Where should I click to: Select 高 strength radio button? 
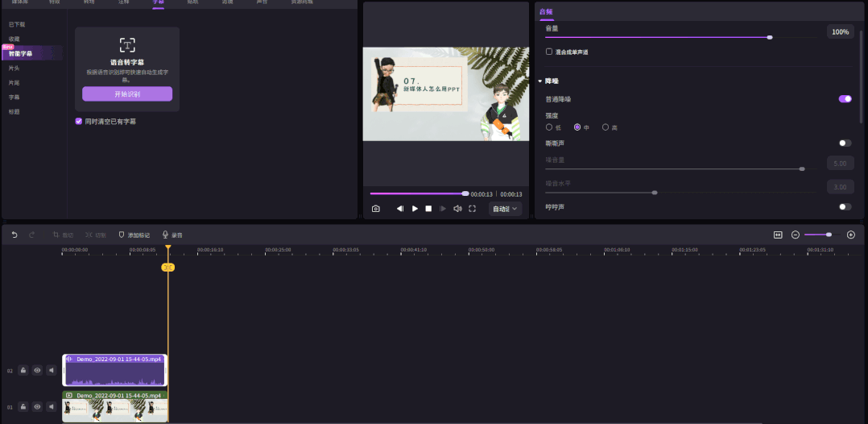(606, 127)
